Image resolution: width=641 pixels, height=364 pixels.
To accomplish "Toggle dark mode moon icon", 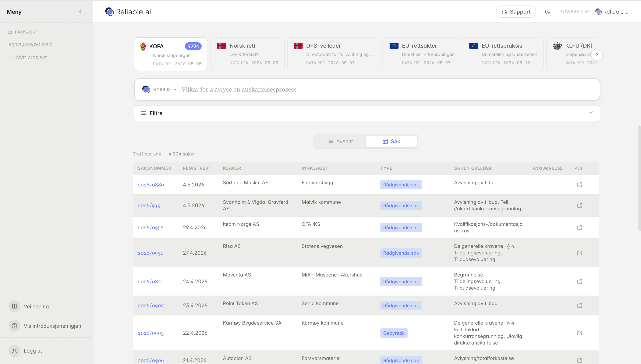I will click(548, 12).
